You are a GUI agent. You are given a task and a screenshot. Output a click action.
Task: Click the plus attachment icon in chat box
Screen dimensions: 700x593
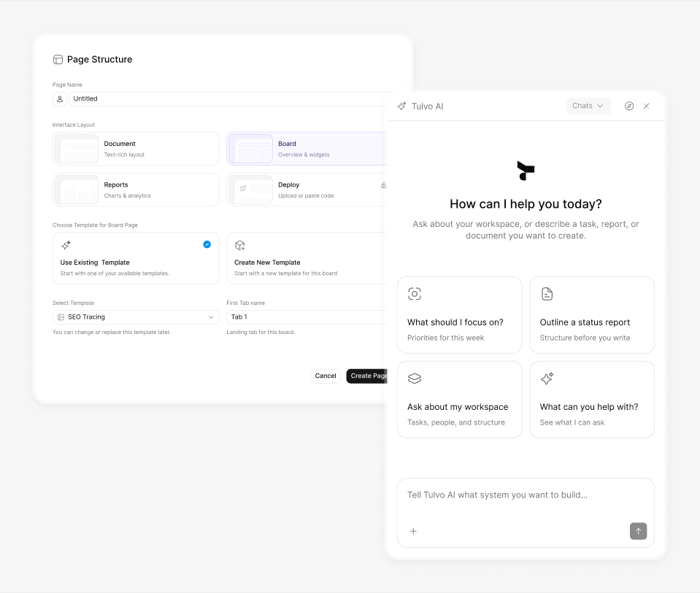tap(413, 531)
